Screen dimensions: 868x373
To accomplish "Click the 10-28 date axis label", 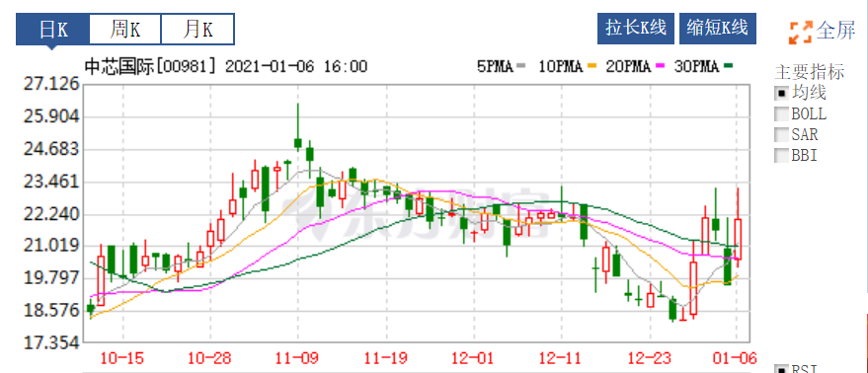I will pyautogui.click(x=209, y=358).
